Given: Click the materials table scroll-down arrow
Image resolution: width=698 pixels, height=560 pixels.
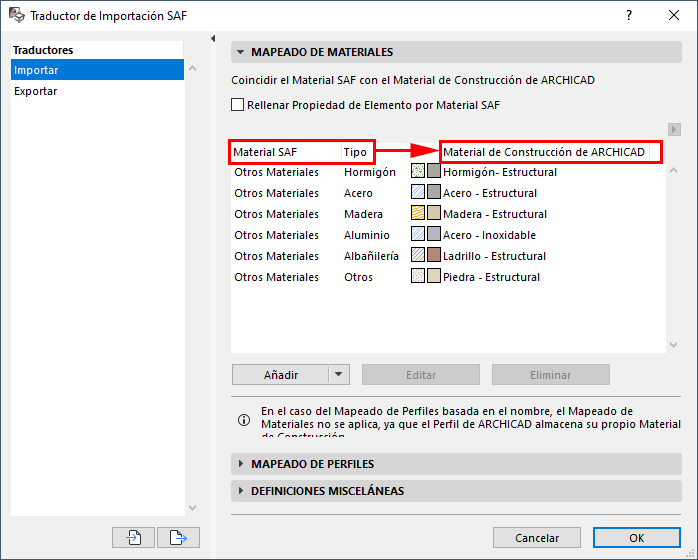Looking at the screenshot, I should pyautogui.click(x=674, y=345).
